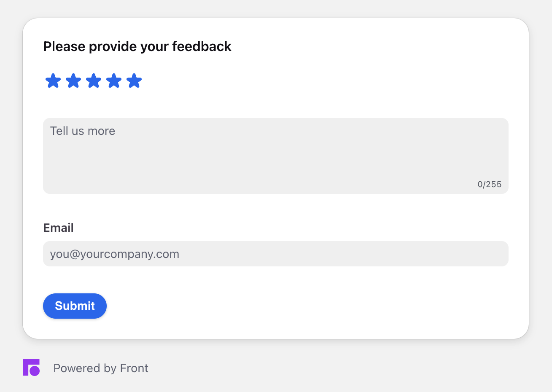This screenshot has height=392, width=552.
Task: Click the 0/255 character counter
Action: tap(490, 184)
